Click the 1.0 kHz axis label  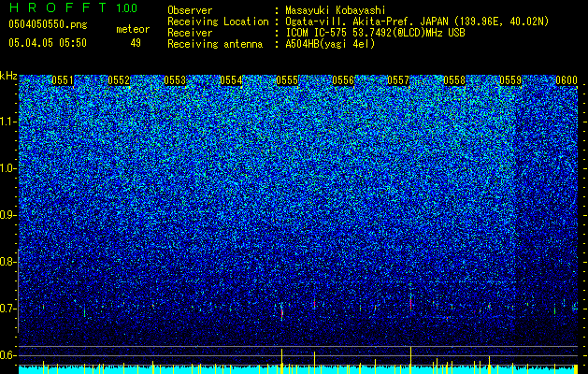[x=8, y=168]
